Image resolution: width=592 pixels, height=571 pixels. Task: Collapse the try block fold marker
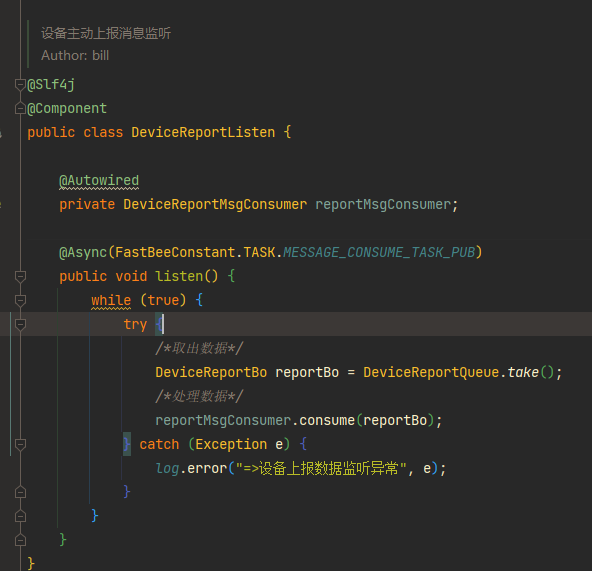(x=20, y=324)
